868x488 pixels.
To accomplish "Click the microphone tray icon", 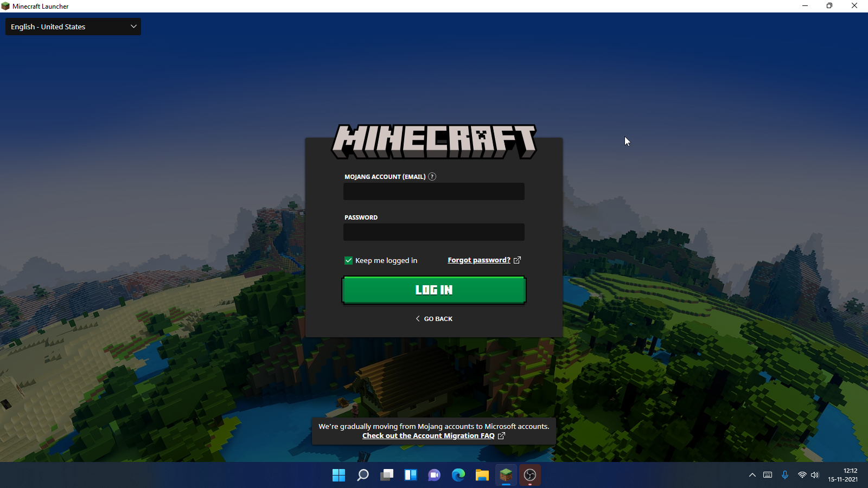I will tap(785, 475).
